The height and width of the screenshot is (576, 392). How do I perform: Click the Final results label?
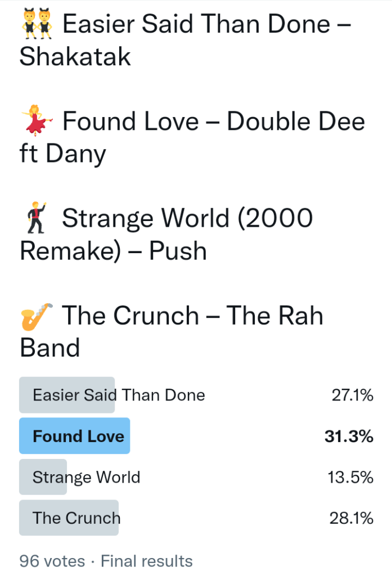[x=147, y=561]
